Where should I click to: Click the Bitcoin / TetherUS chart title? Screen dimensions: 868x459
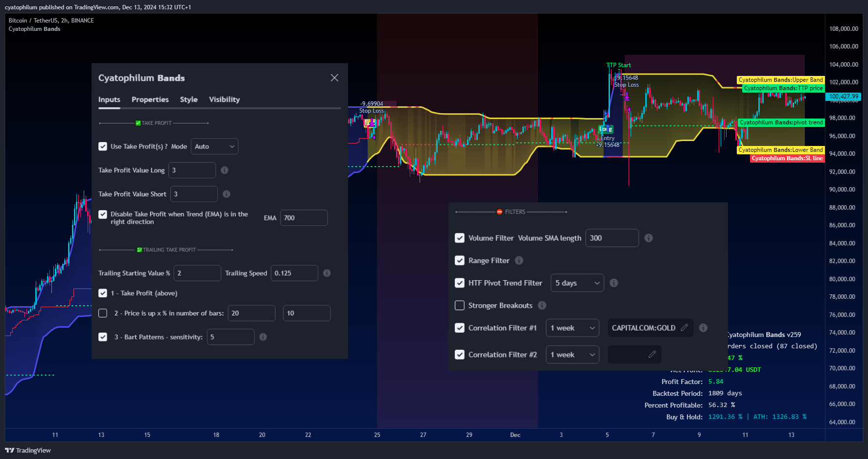(x=51, y=21)
